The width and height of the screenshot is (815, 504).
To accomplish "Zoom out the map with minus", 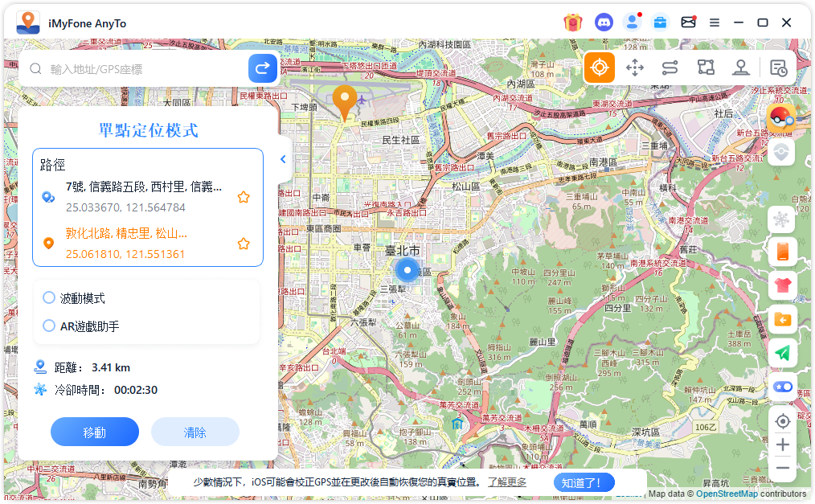I will click(782, 468).
